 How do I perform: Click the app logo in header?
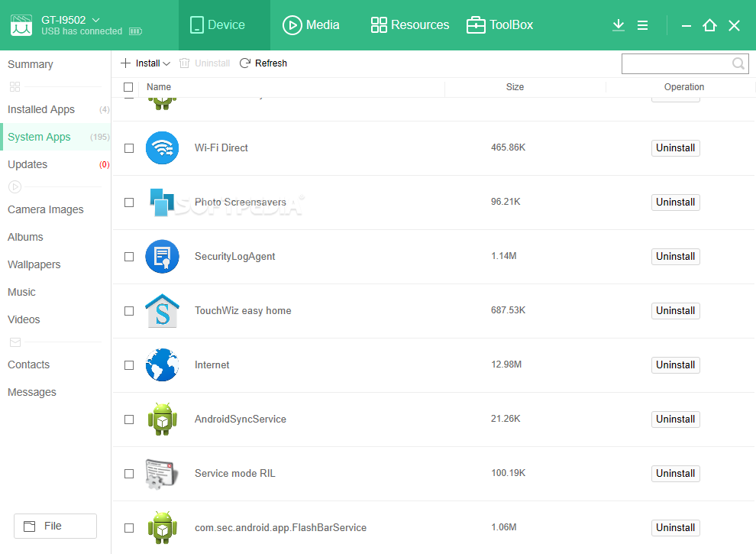(21, 25)
